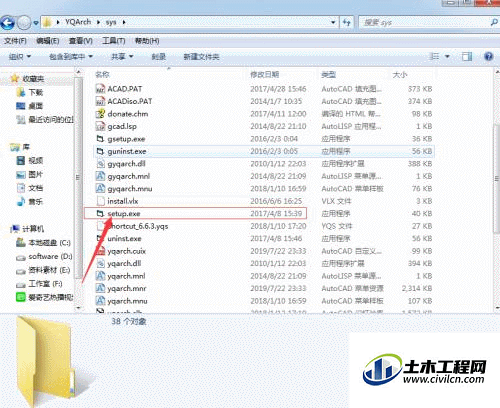Select the gsetup.exe application icon

point(100,139)
